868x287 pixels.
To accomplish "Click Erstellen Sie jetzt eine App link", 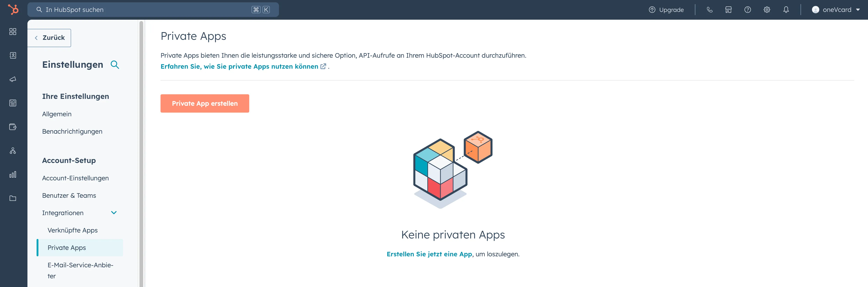I will (429, 254).
